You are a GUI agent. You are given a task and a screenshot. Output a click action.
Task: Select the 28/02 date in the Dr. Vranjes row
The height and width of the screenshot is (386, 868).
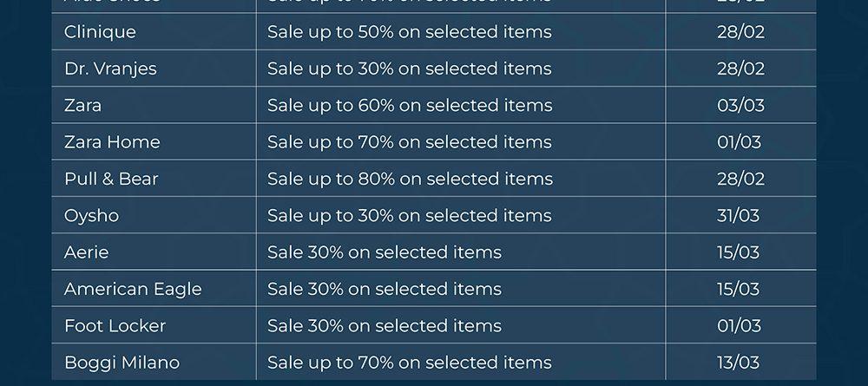pos(740,69)
